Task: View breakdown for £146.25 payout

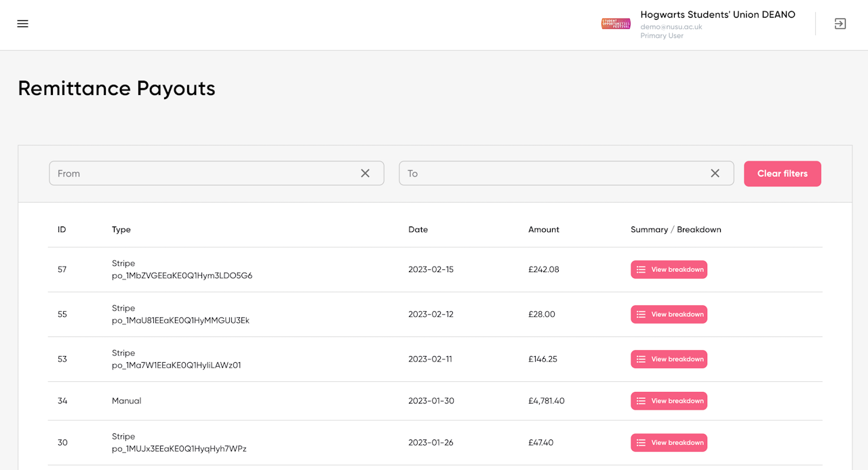Action: click(669, 359)
